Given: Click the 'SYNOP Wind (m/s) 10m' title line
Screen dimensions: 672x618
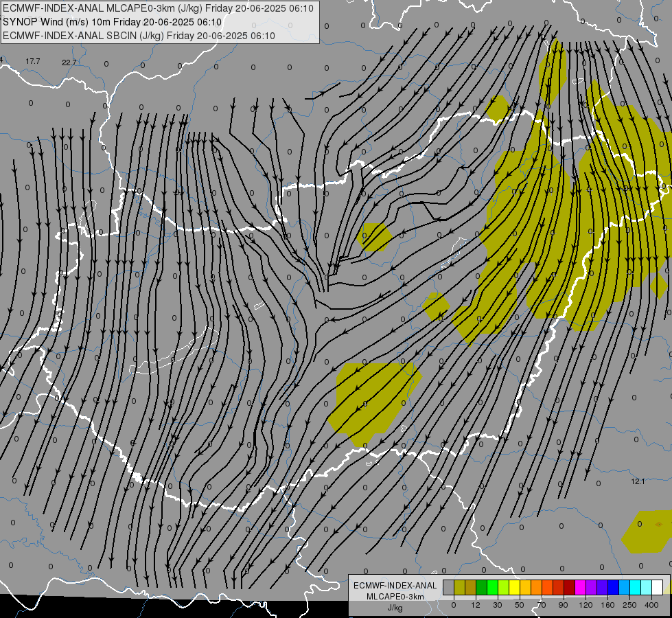Looking at the screenshot, I should point(113,22).
